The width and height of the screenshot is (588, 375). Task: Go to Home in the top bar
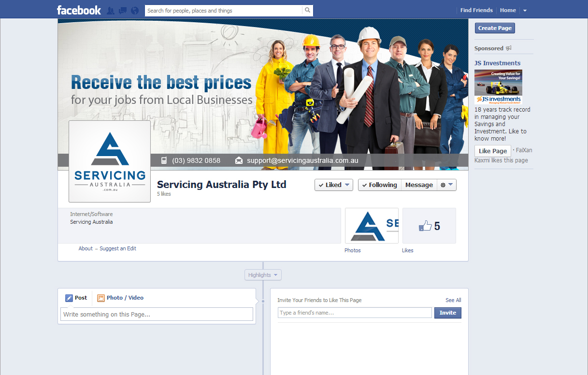tap(508, 10)
